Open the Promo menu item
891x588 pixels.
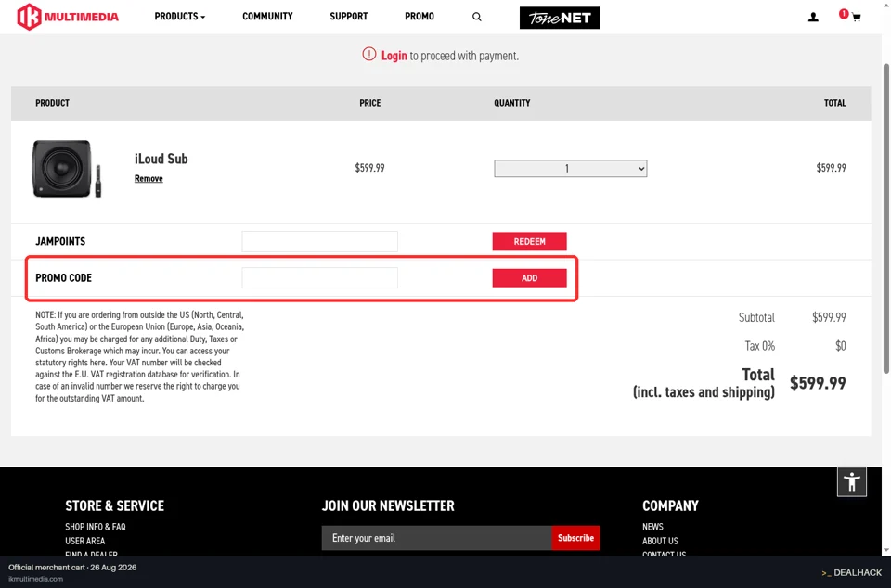coord(420,17)
